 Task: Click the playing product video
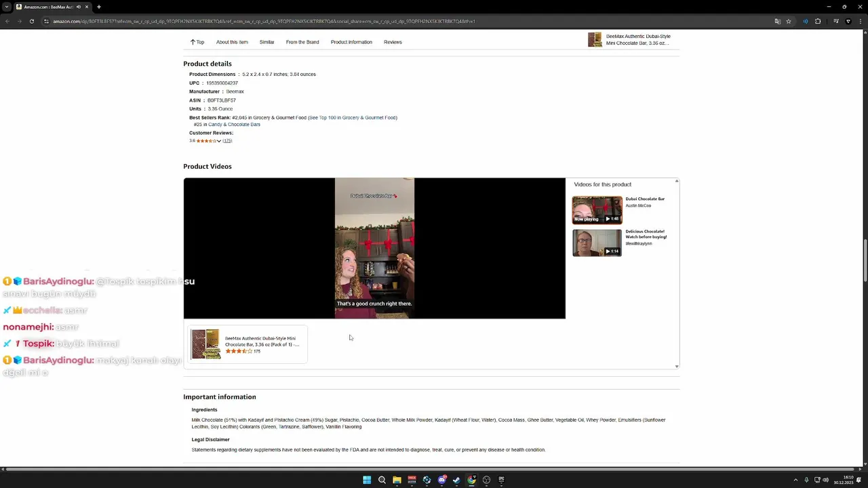tap(374, 248)
